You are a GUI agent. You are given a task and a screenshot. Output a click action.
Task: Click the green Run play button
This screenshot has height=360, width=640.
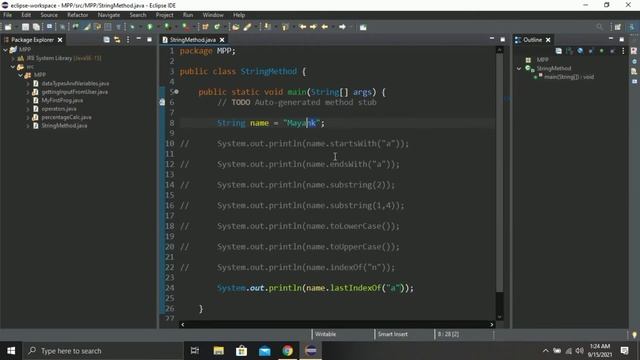(150, 27)
